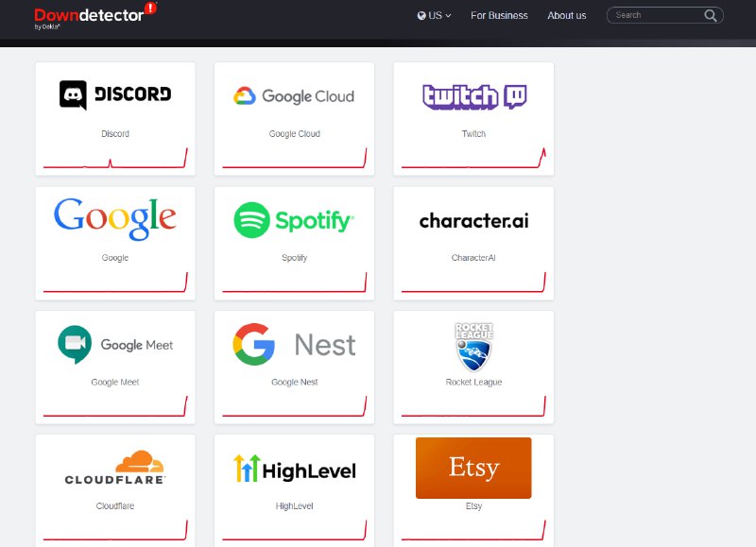The image size is (756, 547).
Task: Open the CharacterAI text link
Action: (x=473, y=258)
